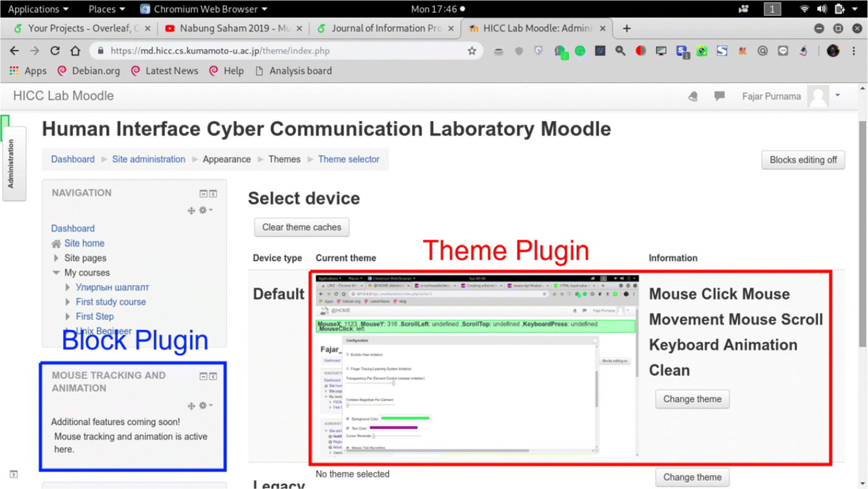Open the Places menu
868x489 pixels.
(106, 9)
